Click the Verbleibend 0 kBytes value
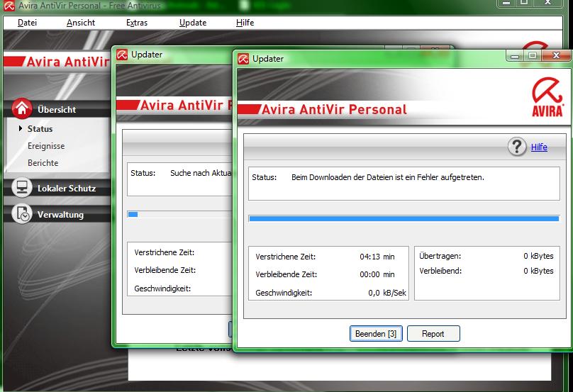Screen dimensions: 573x392 [538, 271]
